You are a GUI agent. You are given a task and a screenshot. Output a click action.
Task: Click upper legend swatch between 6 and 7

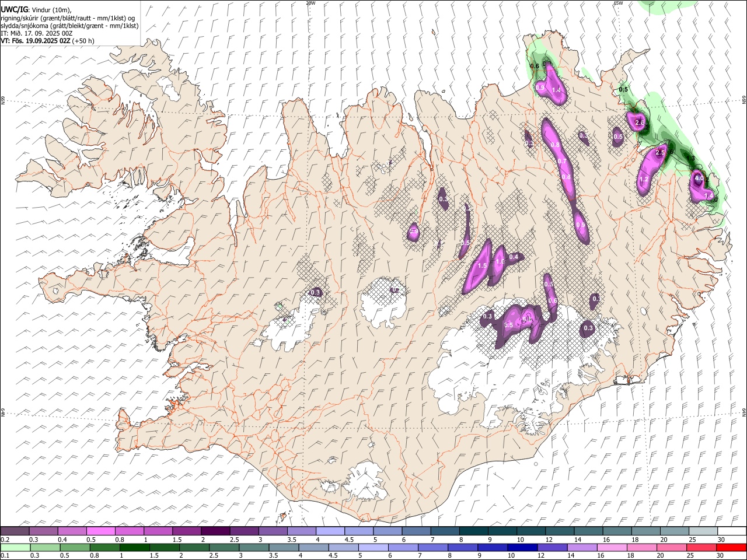[417, 531]
